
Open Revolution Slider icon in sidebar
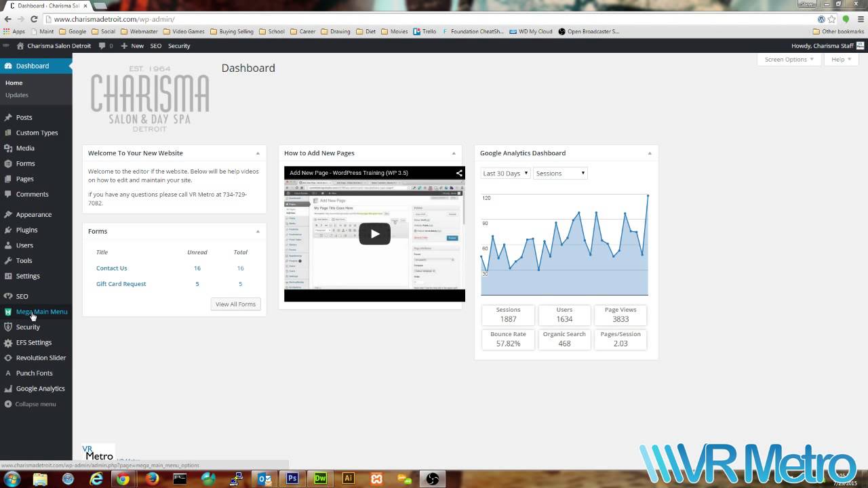(8, 358)
